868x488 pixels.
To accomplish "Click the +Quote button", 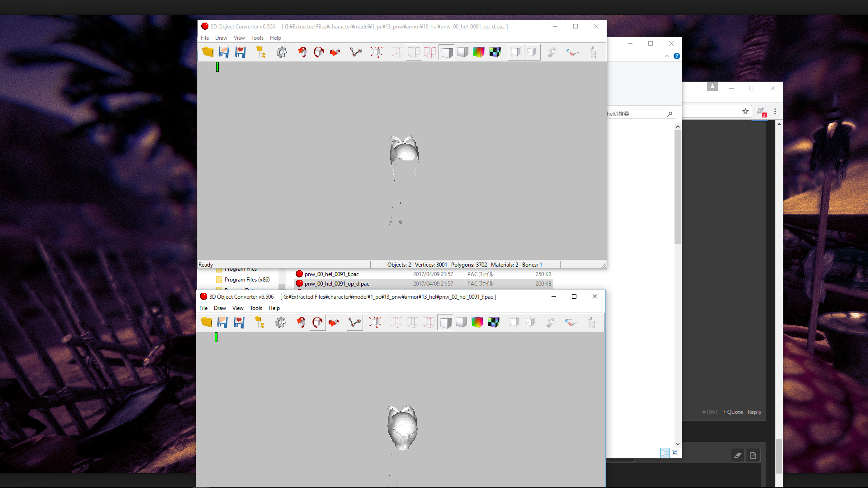I will point(732,412).
